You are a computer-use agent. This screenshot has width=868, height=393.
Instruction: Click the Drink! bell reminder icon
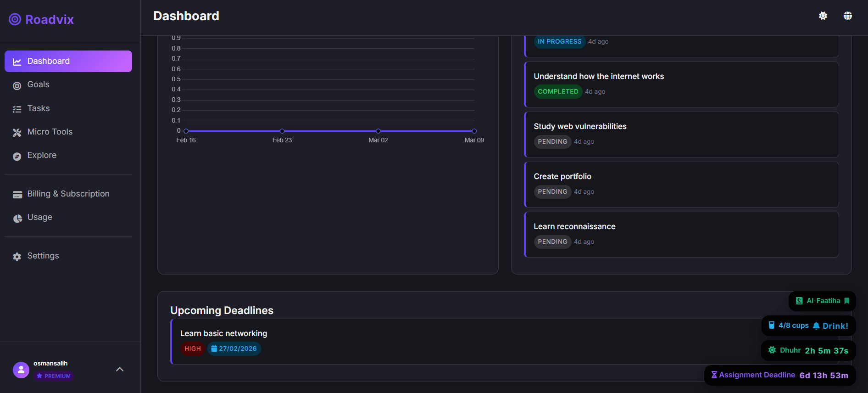pos(816,326)
